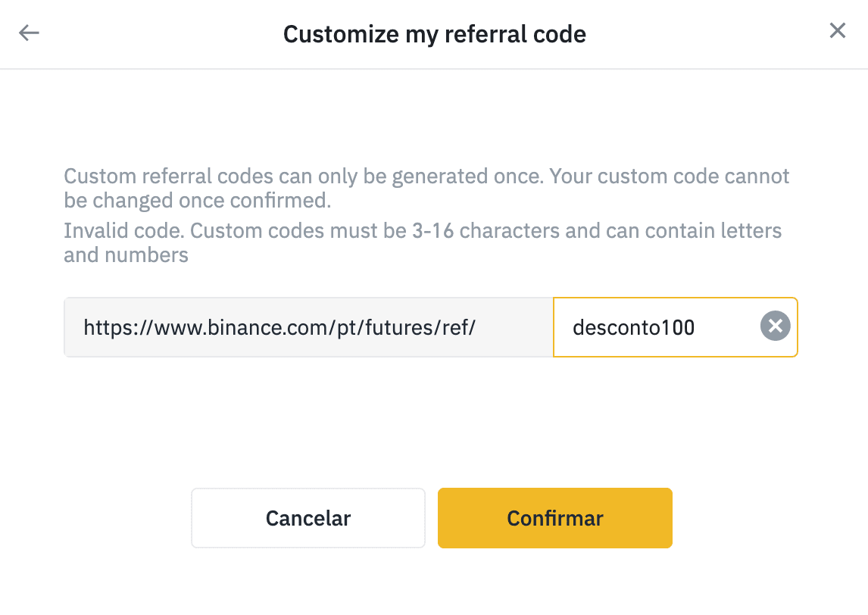Click the '3-16 characters' requirement text
The height and width of the screenshot is (615, 868).
point(486,231)
